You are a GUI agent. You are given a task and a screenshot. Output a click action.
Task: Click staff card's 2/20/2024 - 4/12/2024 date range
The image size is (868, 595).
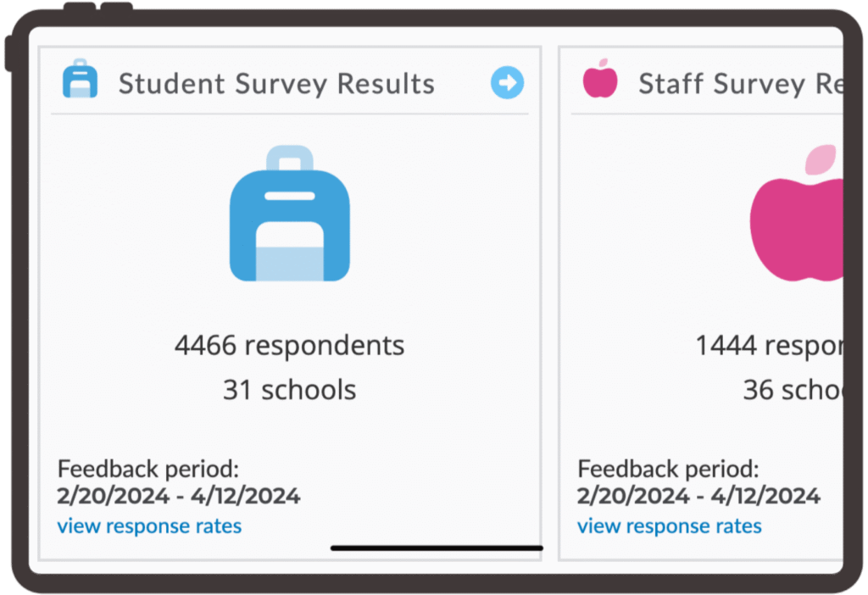click(698, 496)
